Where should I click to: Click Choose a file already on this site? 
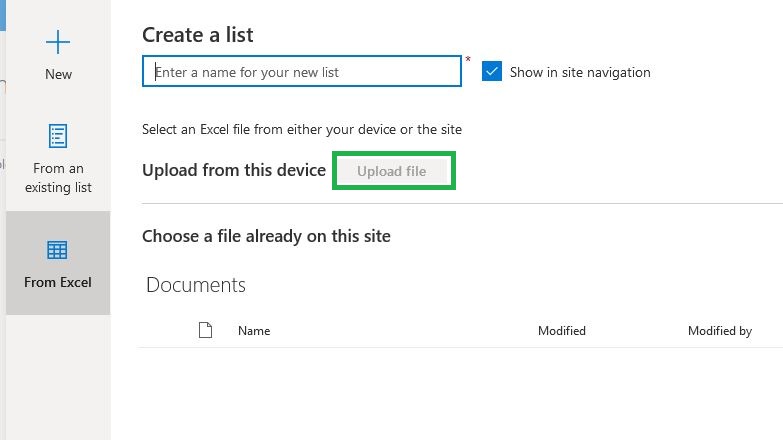click(266, 236)
